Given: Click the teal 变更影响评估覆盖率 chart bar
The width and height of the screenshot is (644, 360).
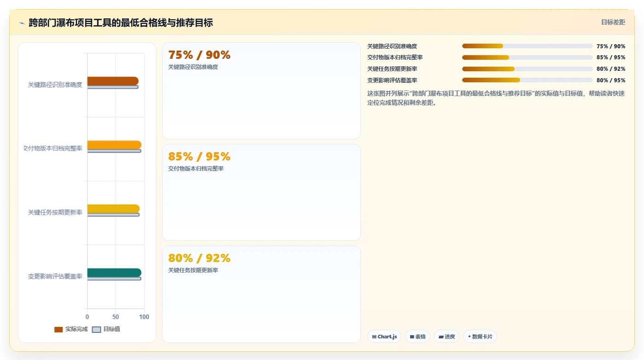Looking at the screenshot, I should point(114,273).
